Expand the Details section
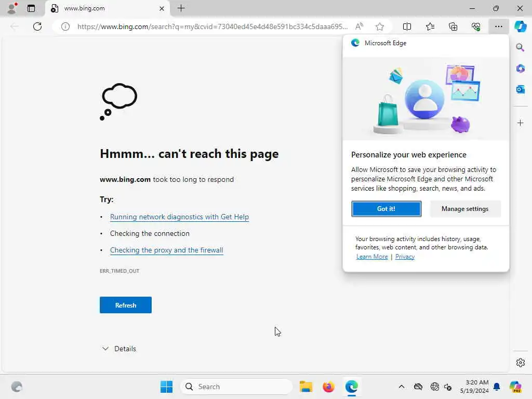 click(119, 349)
